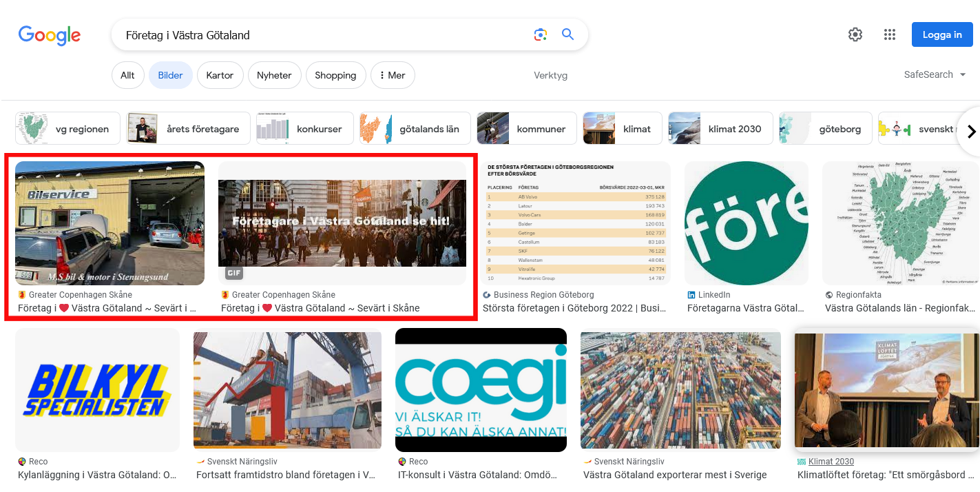Image resolution: width=980 pixels, height=492 pixels.
Task: Open the container crane image thumbnail
Action: pos(287,390)
